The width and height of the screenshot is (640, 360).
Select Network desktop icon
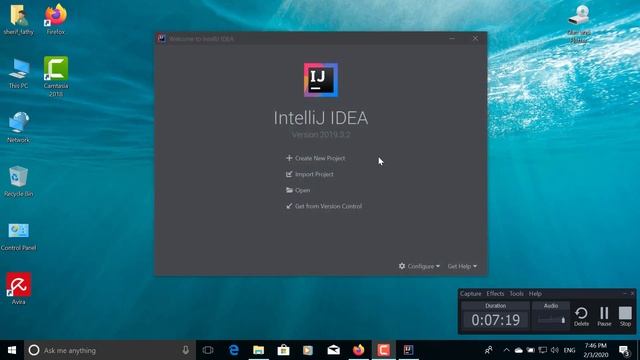(x=18, y=127)
